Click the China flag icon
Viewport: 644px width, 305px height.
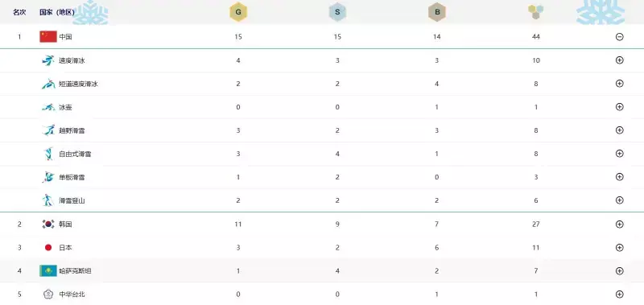48,36
